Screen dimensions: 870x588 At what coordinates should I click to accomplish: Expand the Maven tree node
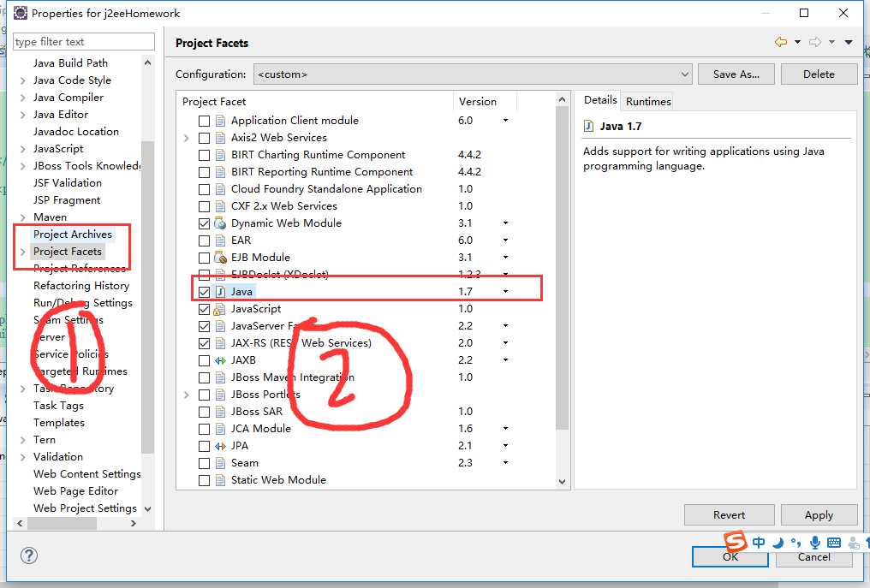coord(23,217)
